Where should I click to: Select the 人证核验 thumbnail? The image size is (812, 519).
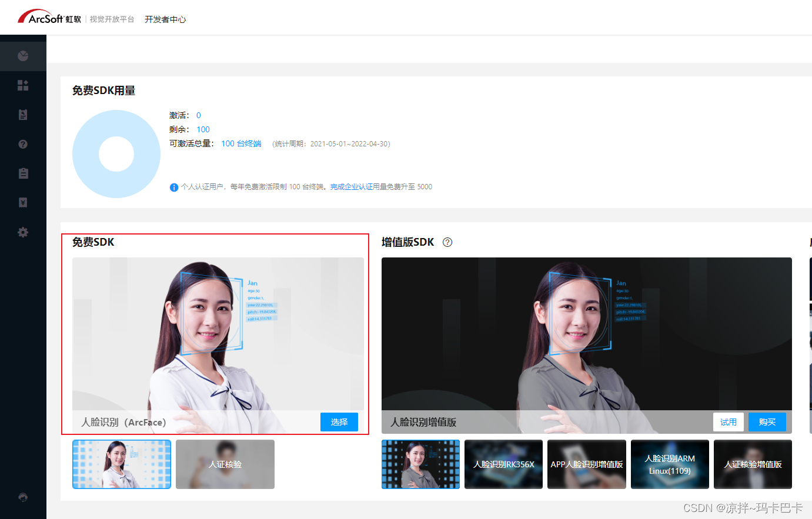click(225, 464)
